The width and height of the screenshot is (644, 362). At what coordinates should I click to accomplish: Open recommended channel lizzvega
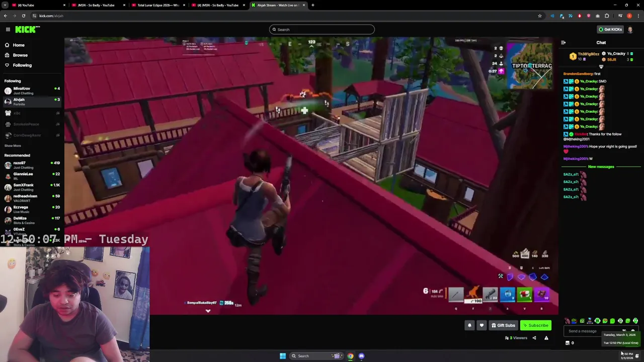(31, 209)
